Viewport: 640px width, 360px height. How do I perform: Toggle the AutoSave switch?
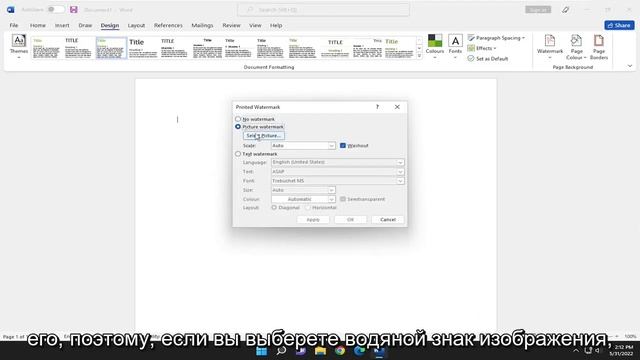[55, 9]
